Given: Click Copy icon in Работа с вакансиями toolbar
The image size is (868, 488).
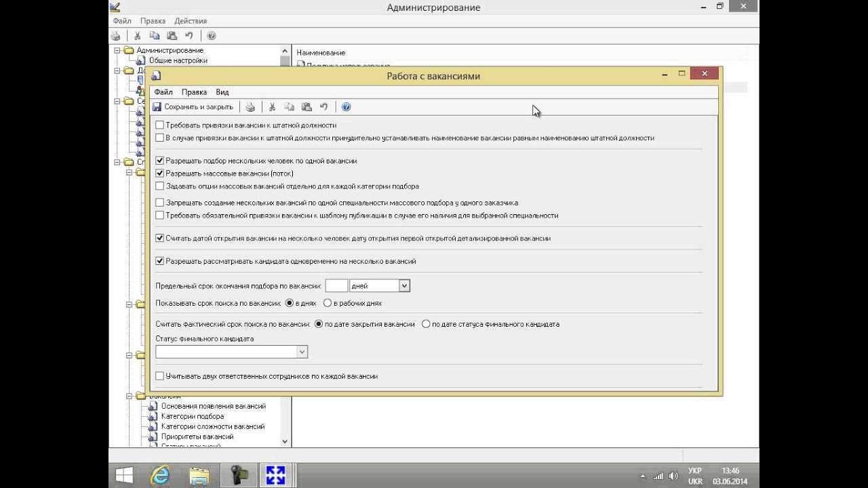Looking at the screenshot, I should pyautogui.click(x=290, y=107).
